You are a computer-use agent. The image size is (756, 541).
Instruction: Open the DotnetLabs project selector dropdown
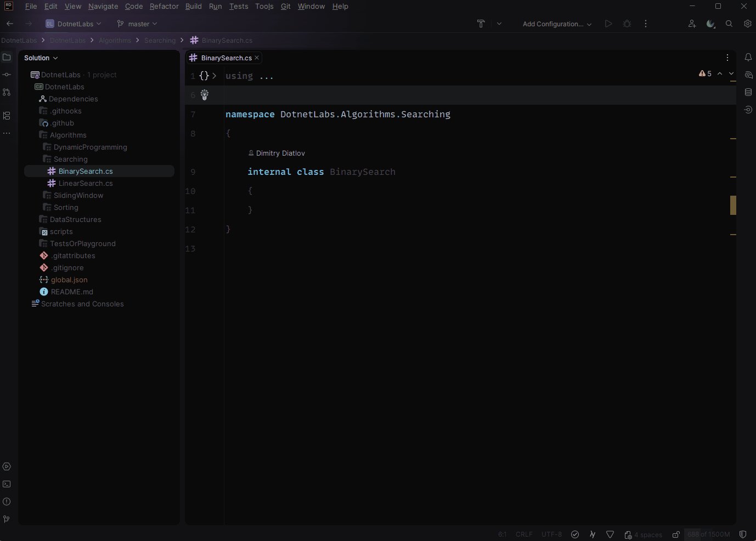pyautogui.click(x=74, y=24)
